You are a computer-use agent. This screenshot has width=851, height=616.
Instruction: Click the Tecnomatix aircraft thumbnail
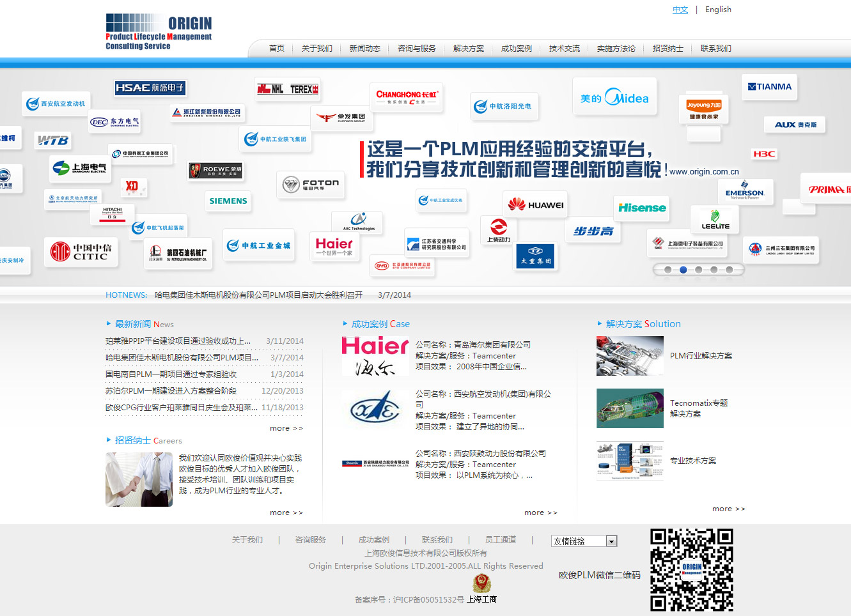point(630,408)
